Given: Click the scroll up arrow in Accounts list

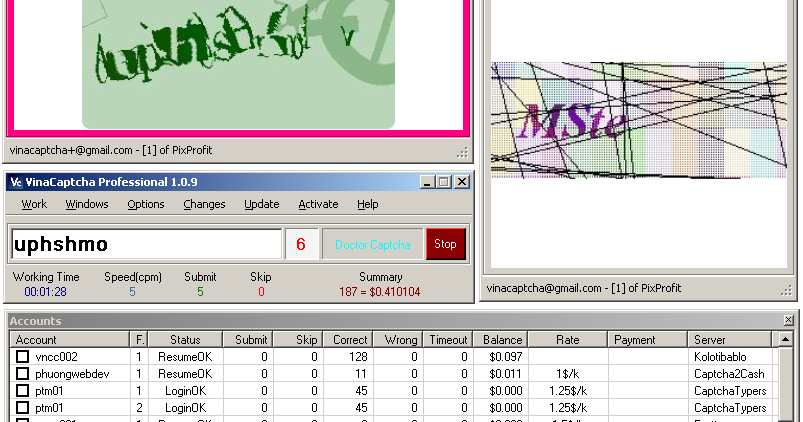Looking at the screenshot, I should 785,339.
